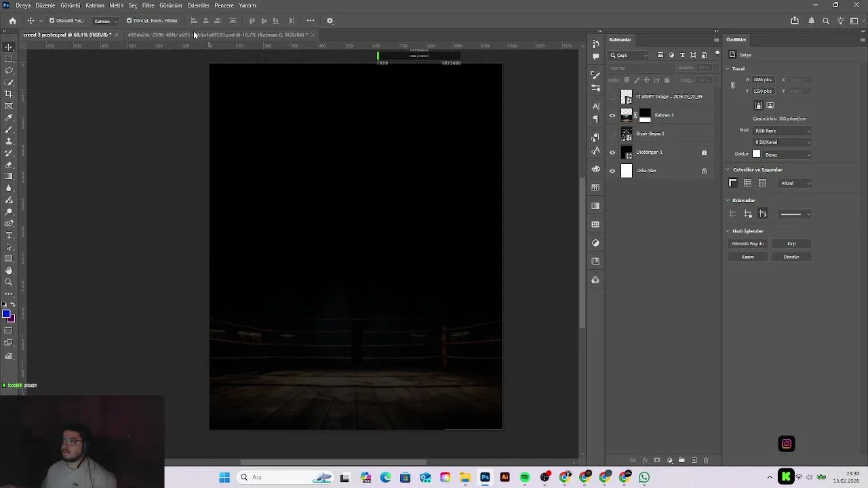Select the Lasso tool

(9, 70)
